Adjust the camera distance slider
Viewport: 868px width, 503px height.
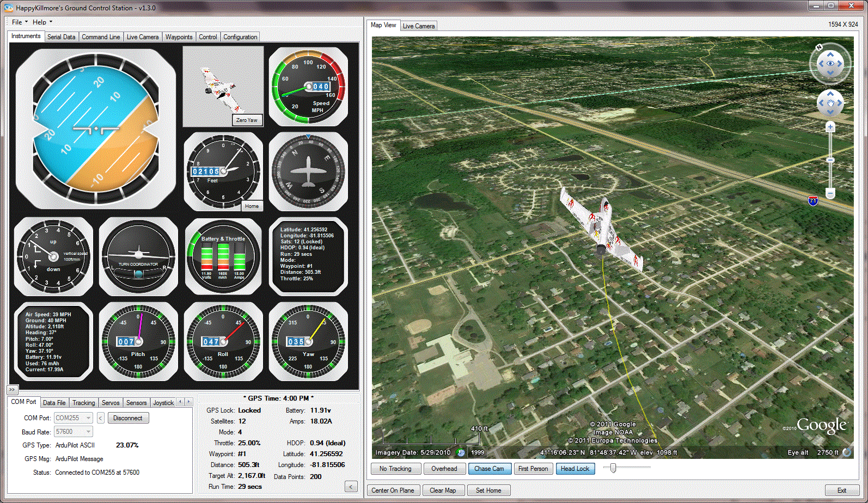click(x=614, y=468)
